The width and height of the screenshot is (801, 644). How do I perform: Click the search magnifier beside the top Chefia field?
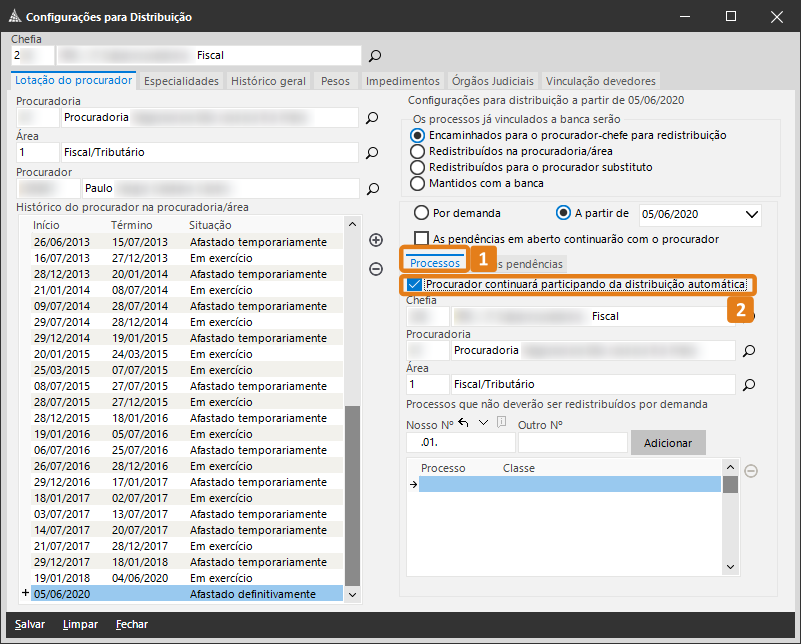[x=375, y=56]
